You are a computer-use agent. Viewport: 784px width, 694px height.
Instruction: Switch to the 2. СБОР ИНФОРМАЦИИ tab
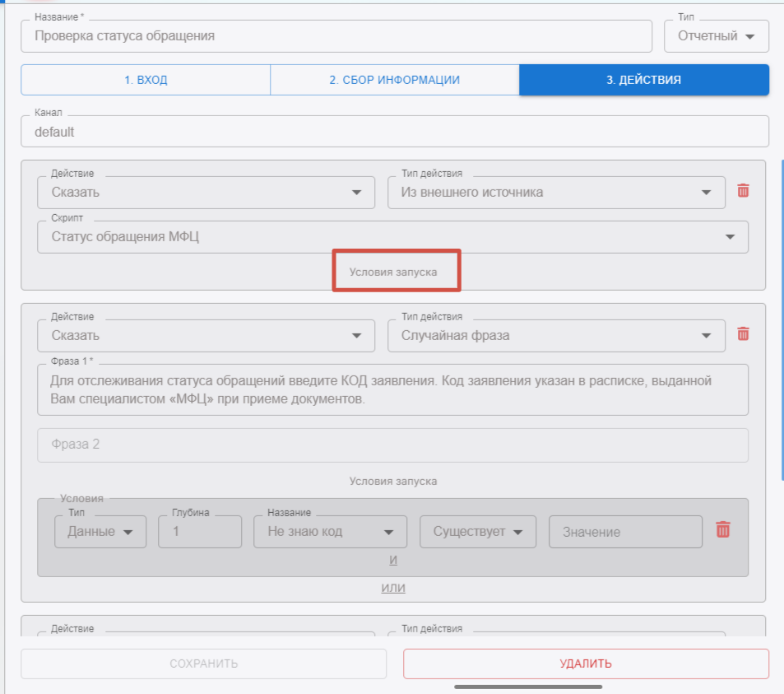point(394,80)
